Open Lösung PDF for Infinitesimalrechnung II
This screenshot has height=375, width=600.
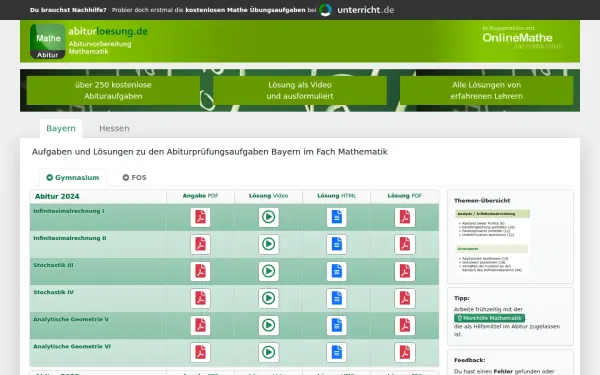click(405, 244)
